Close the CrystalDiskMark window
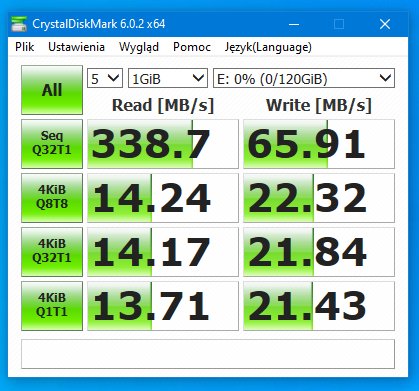Viewport: 419px width, 391px height. coord(385,24)
